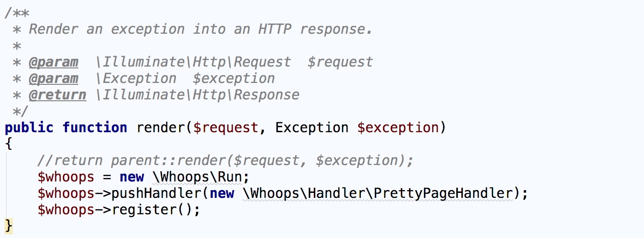The image size is (644, 238).
Task: Click \Illuminate\Http\Response return type
Action: (x=198, y=95)
